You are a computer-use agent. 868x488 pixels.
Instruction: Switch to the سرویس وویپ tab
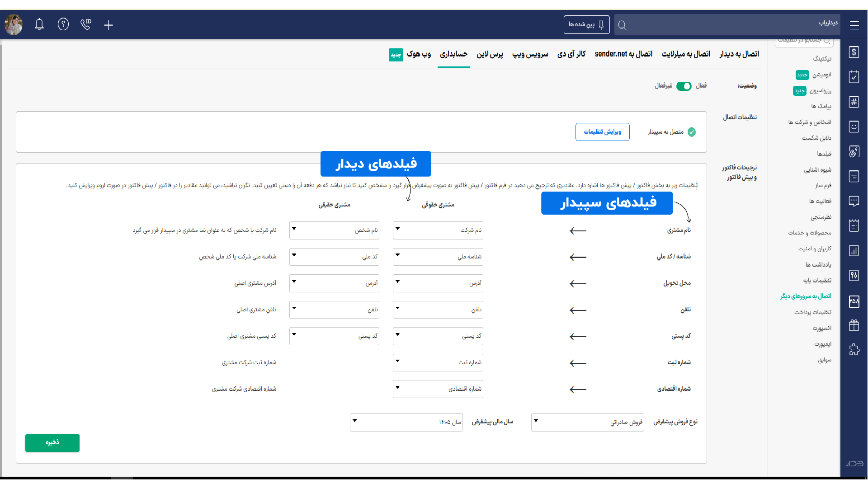point(530,54)
